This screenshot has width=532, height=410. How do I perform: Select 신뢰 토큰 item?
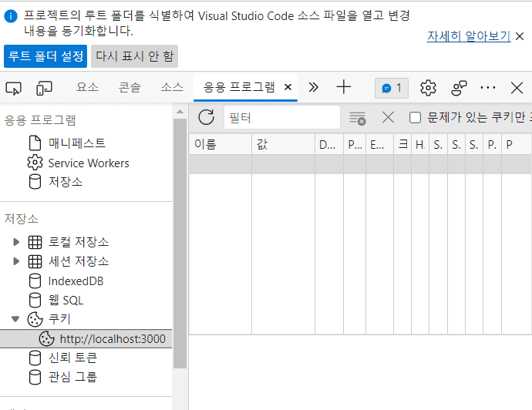[72, 358]
